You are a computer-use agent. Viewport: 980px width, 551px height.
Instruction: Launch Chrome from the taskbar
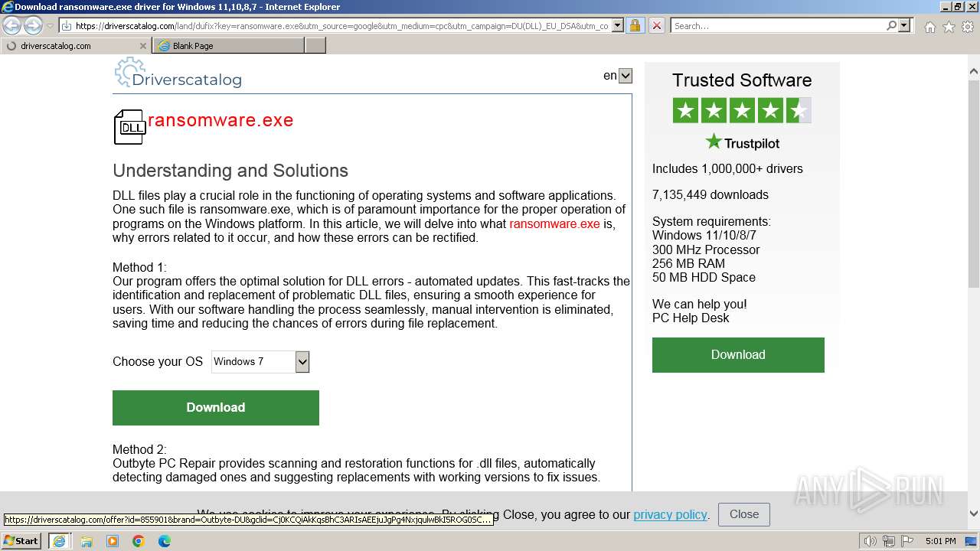point(139,541)
